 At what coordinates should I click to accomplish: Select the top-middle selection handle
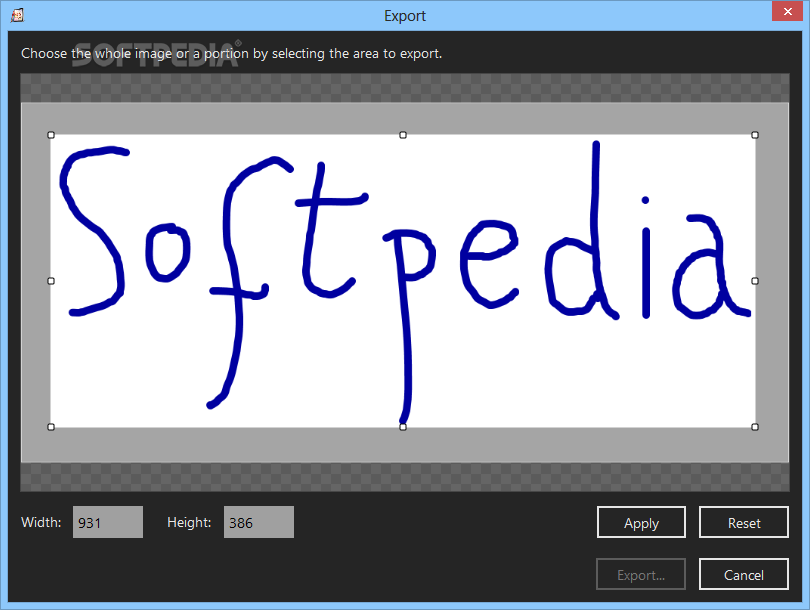tap(403, 135)
